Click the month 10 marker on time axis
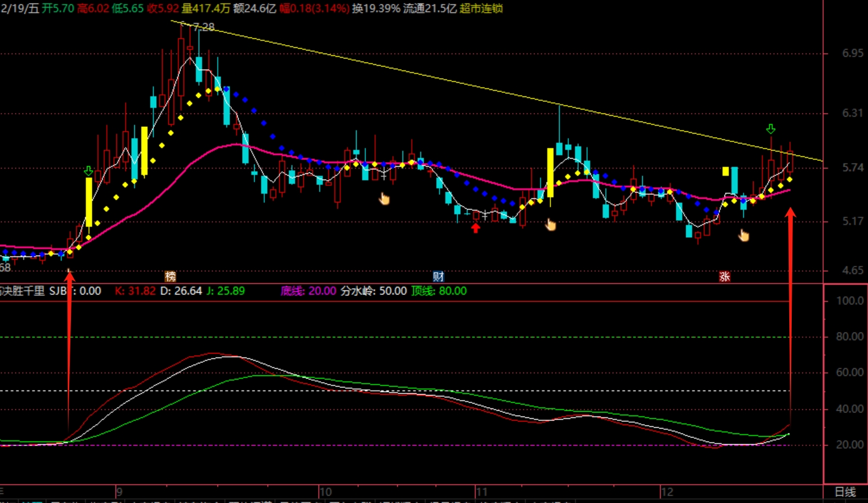The height and width of the screenshot is (503, 868). pos(325,492)
